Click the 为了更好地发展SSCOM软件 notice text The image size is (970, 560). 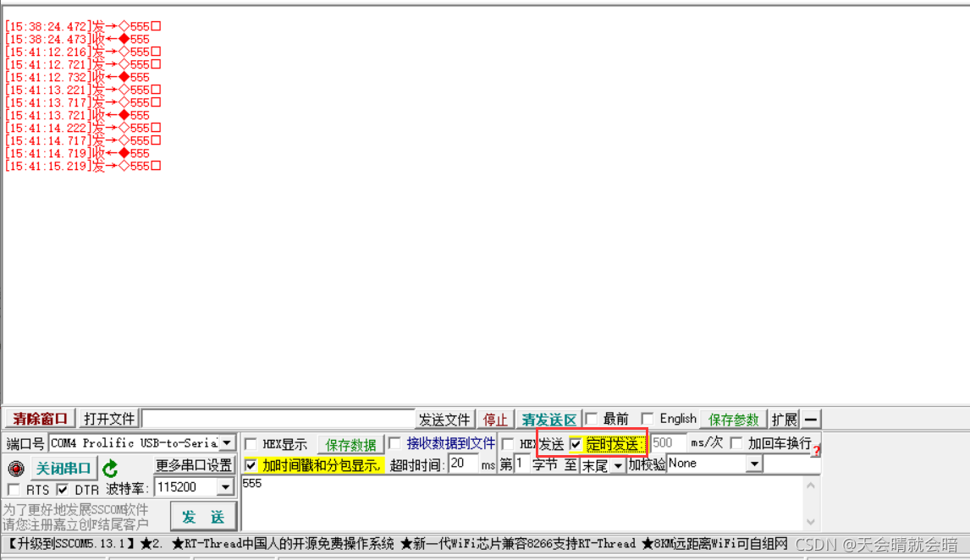[x=75, y=510]
